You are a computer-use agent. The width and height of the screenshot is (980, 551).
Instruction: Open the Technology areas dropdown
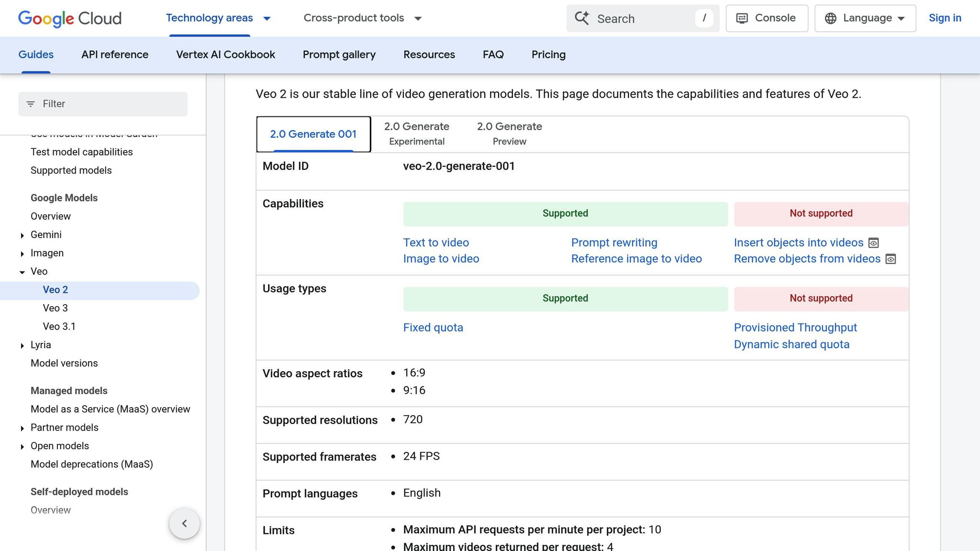(218, 18)
